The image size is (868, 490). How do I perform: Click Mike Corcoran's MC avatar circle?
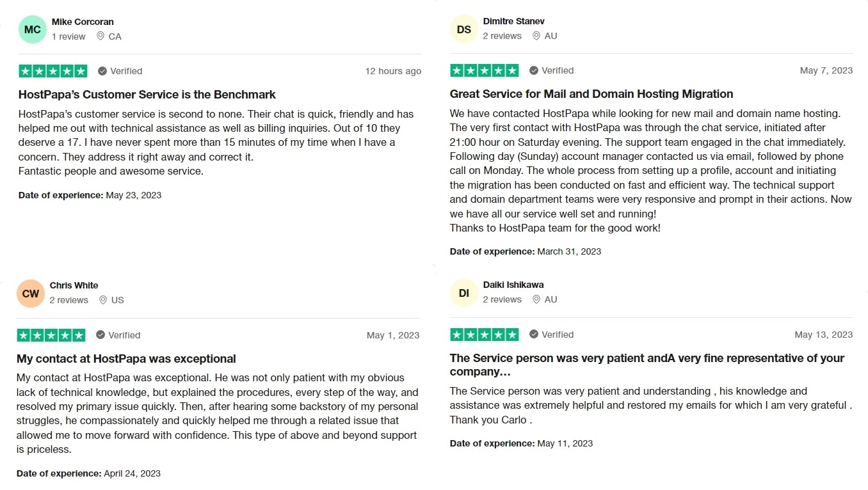point(32,29)
